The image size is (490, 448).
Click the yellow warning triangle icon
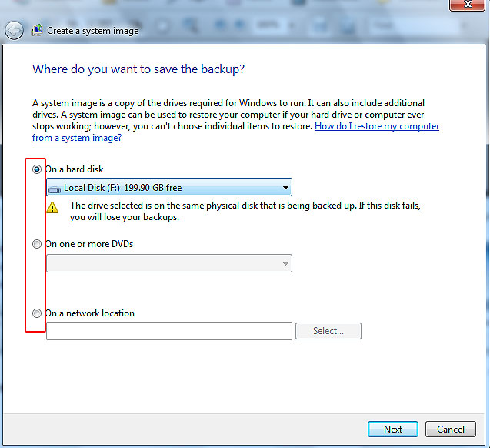[x=52, y=207]
